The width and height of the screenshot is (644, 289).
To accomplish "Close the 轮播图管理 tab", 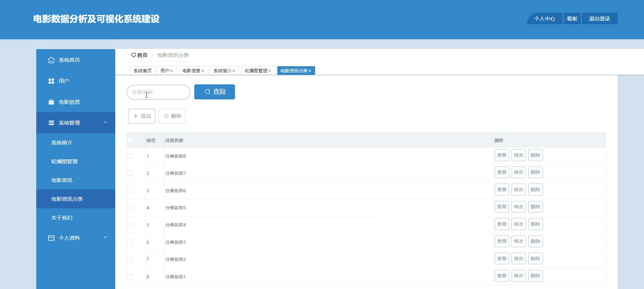I will [270, 71].
